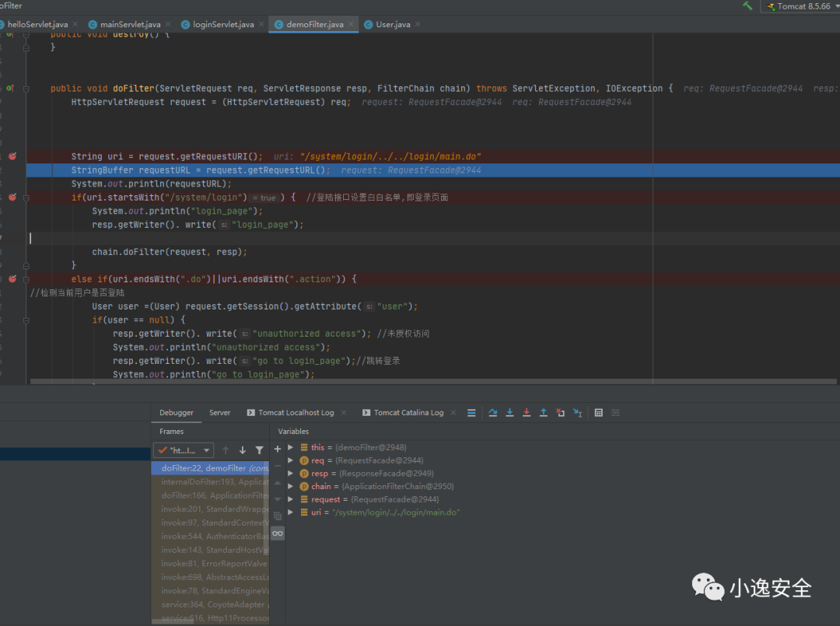Click the editor horizontal scrollbar

pyautogui.click(x=433, y=382)
